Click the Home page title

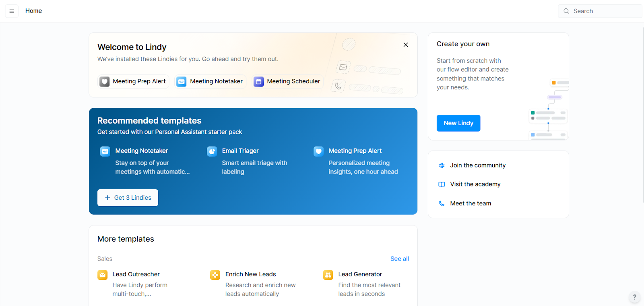point(33,11)
